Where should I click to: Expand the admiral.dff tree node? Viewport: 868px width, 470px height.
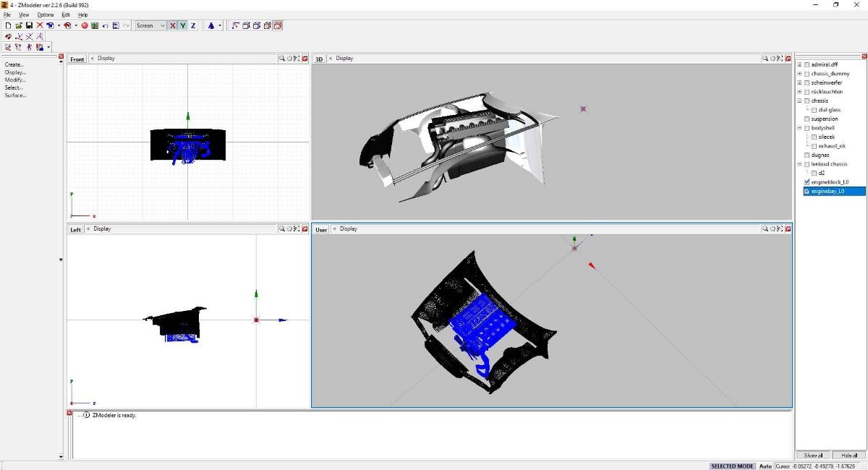[799, 64]
